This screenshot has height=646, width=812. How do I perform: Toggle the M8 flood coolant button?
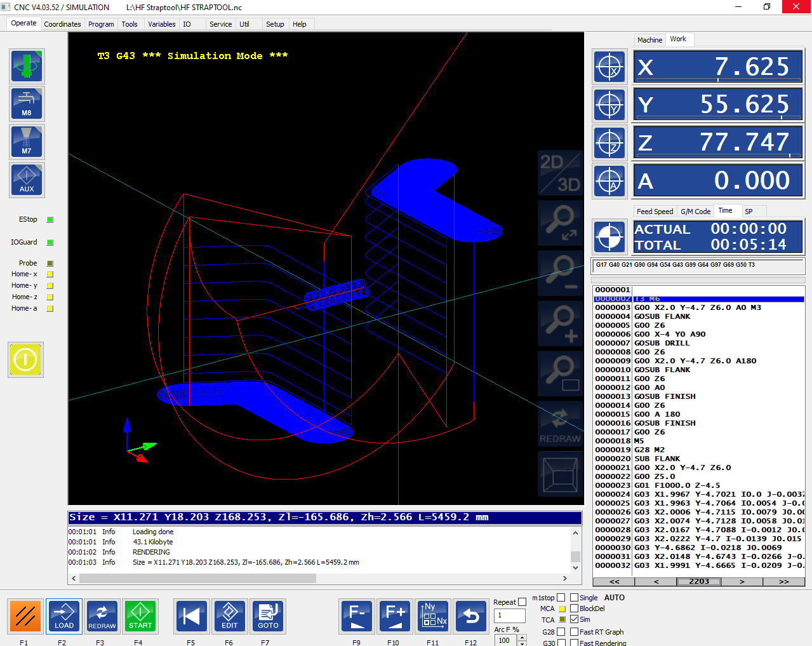click(x=27, y=104)
